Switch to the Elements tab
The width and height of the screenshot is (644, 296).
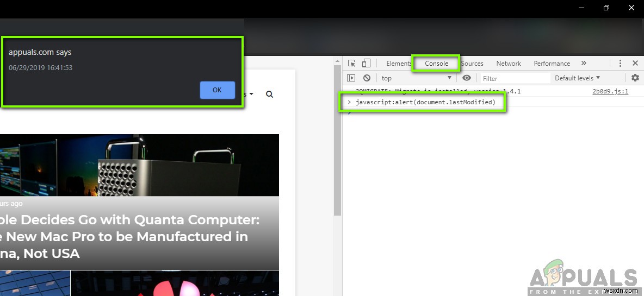click(x=398, y=64)
